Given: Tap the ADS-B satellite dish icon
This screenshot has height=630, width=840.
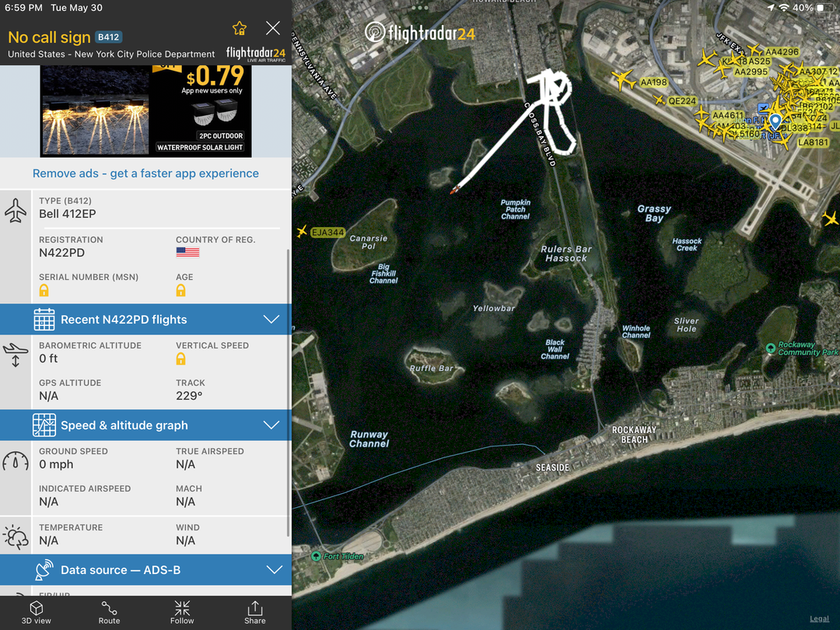Looking at the screenshot, I should coord(44,569).
